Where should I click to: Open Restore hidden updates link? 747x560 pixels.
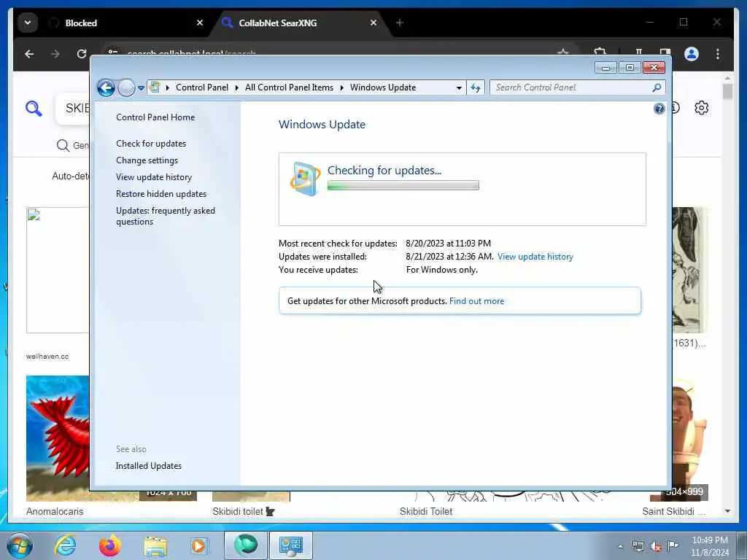coord(161,194)
